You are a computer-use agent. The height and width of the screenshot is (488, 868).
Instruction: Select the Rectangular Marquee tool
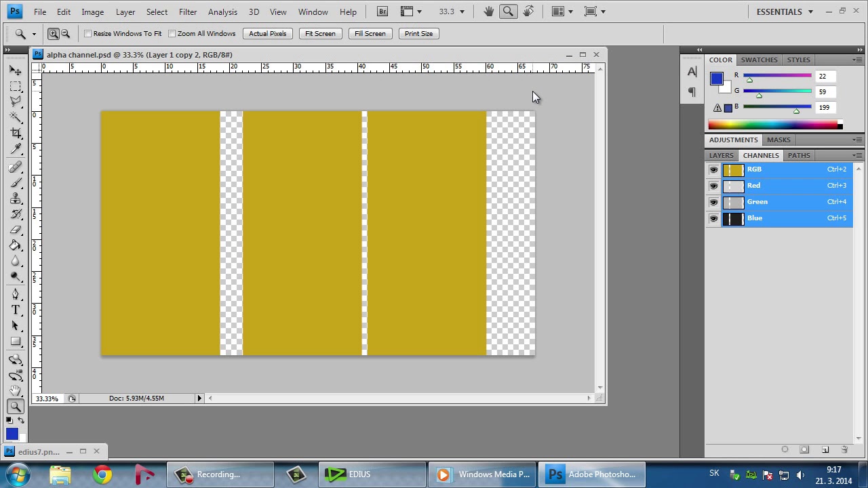(16, 87)
